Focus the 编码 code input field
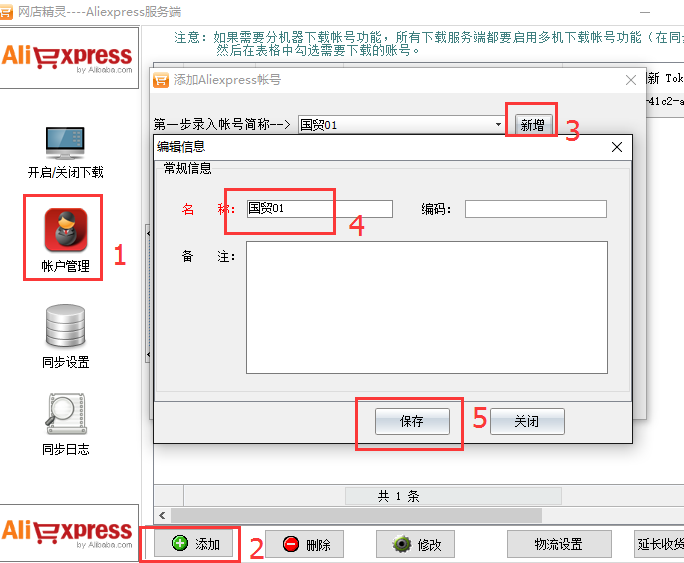The image size is (684, 563). [536, 209]
